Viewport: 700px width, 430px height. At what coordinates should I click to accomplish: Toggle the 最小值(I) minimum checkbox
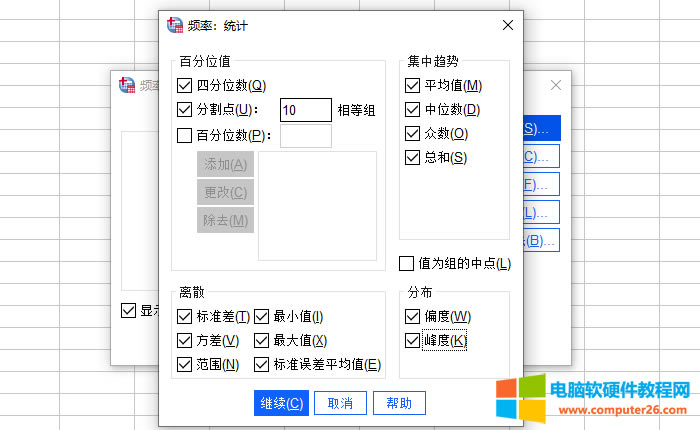tap(262, 317)
